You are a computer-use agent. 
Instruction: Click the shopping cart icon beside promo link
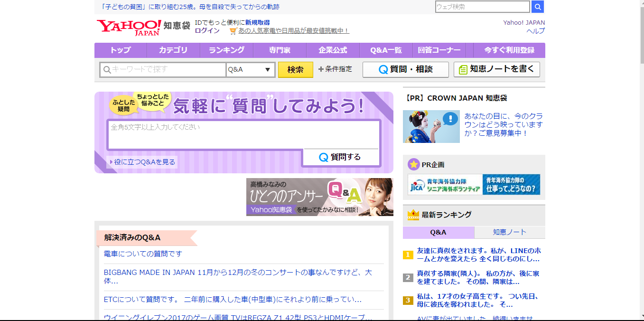pos(233,30)
